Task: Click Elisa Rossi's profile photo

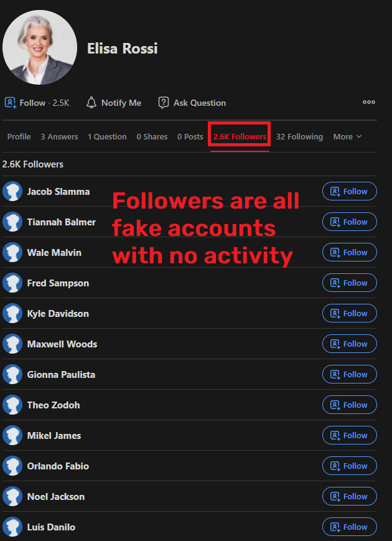Action: tap(40, 47)
